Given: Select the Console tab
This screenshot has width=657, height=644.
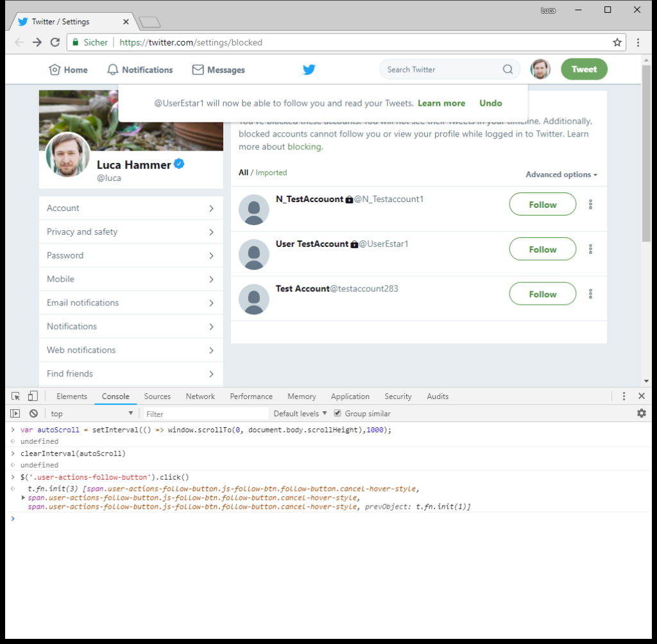Looking at the screenshot, I should tap(115, 396).
